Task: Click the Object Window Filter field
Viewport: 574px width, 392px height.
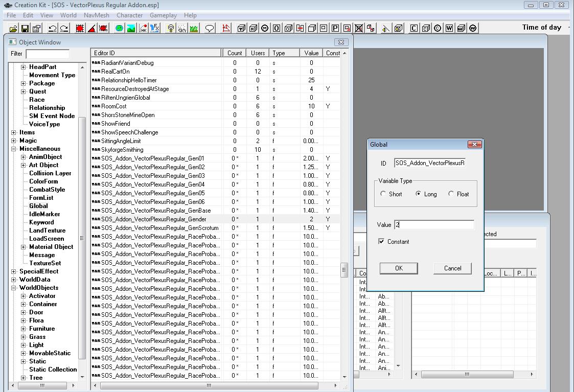Action: point(48,54)
